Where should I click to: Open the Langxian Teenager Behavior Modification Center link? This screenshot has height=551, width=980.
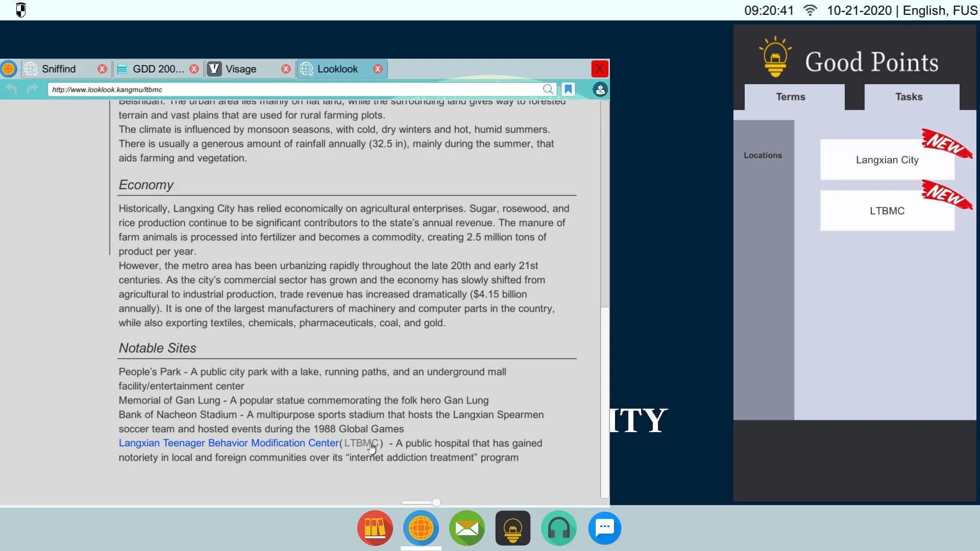[x=229, y=443]
